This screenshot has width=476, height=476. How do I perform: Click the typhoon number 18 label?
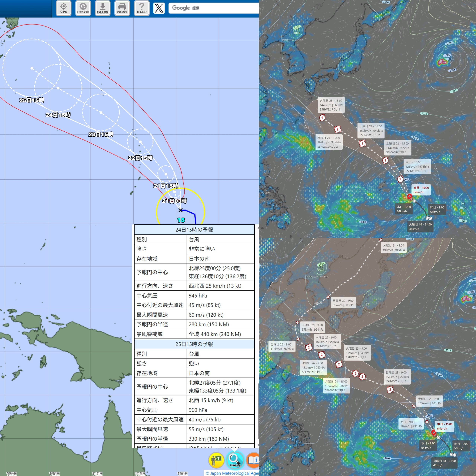click(x=181, y=220)
